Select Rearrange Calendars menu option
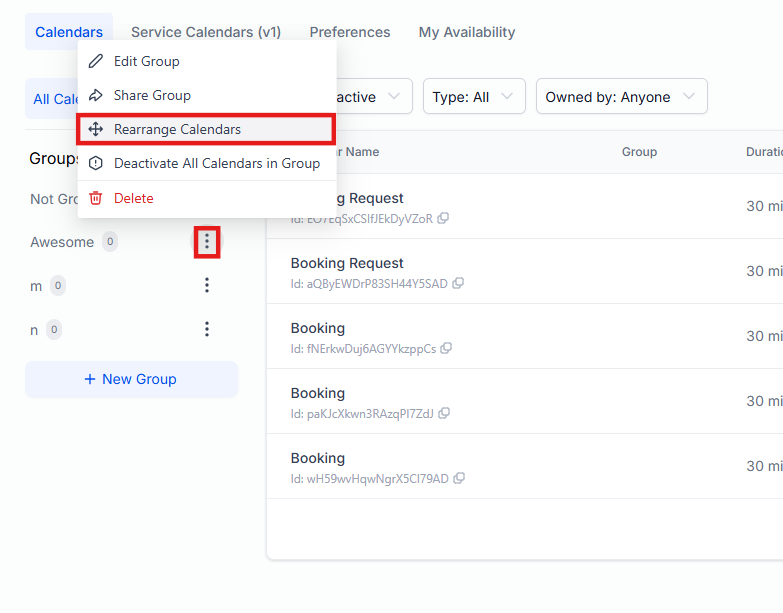The image size is (783, 613). [177, 129]
